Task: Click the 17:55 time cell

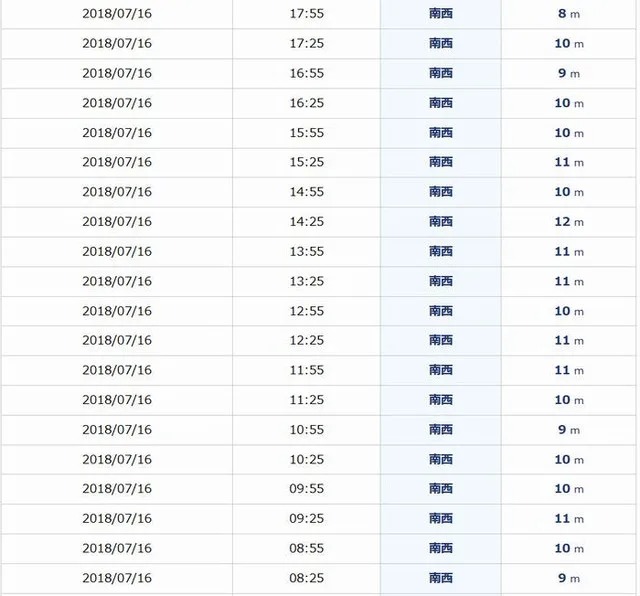Action: click(x=306, y=14)
